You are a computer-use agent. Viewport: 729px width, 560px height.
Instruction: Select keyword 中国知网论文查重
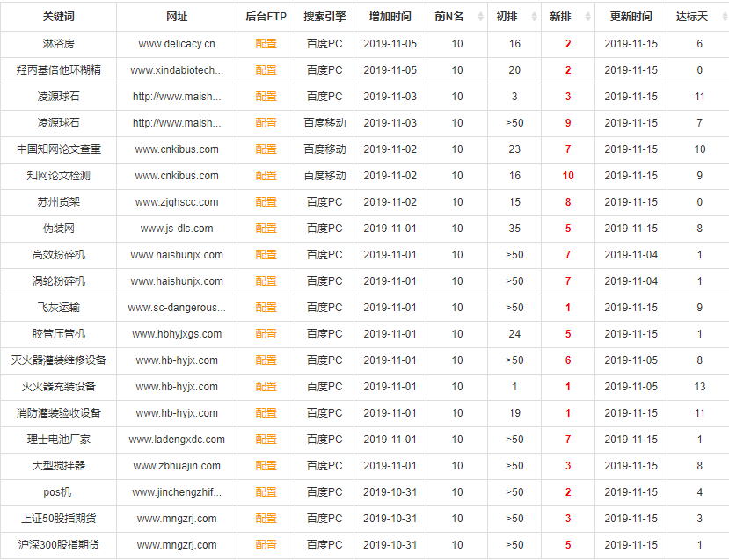(x=59, y=149)
